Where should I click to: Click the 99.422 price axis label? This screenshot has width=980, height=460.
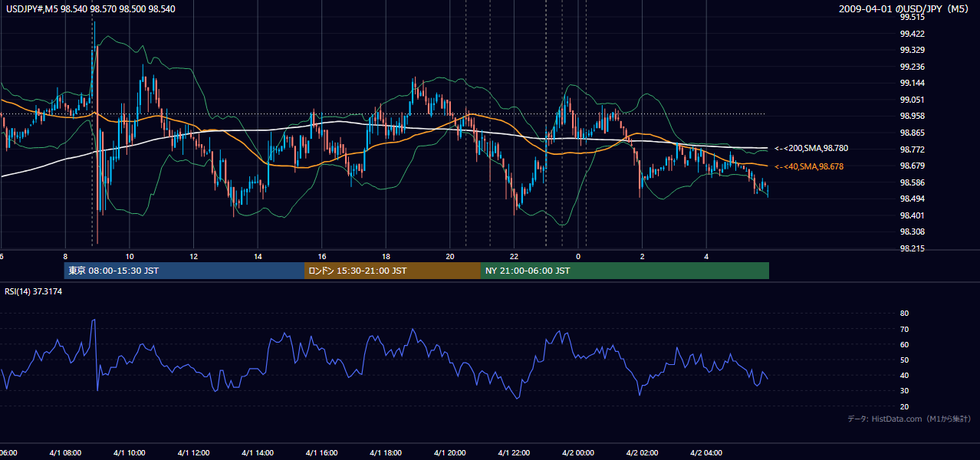(x=912, y=34)
